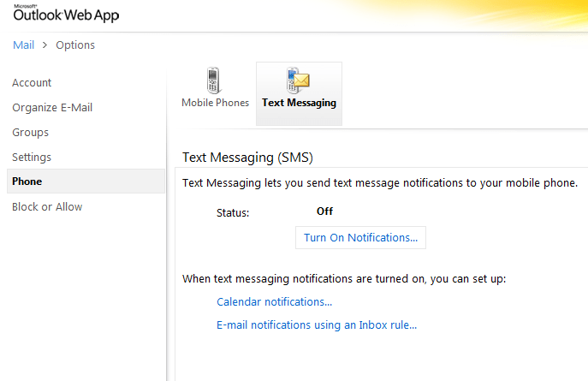This screenshot has width=588, height=381.
Task: Open the Account options section
Action: [x=32, y=83]
